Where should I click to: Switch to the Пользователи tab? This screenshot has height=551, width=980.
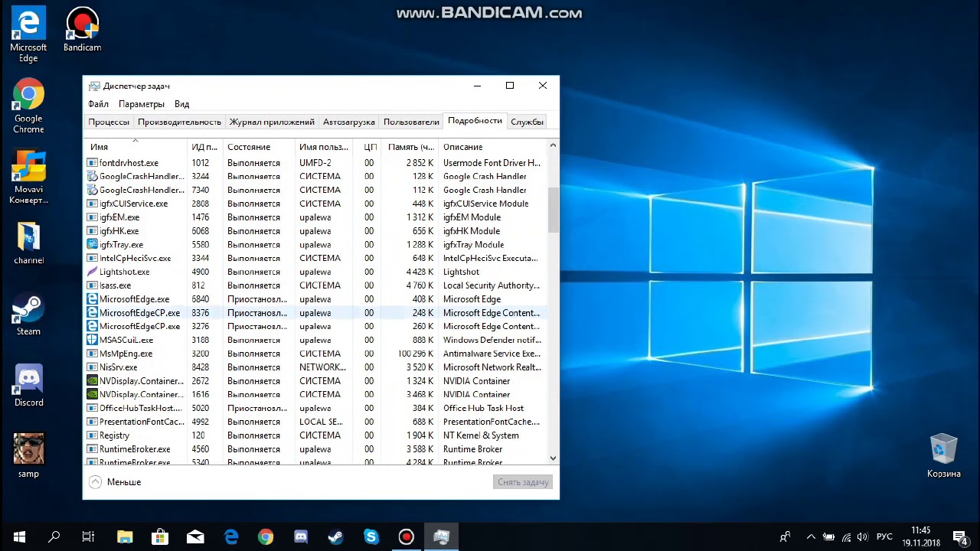point(411,122)
